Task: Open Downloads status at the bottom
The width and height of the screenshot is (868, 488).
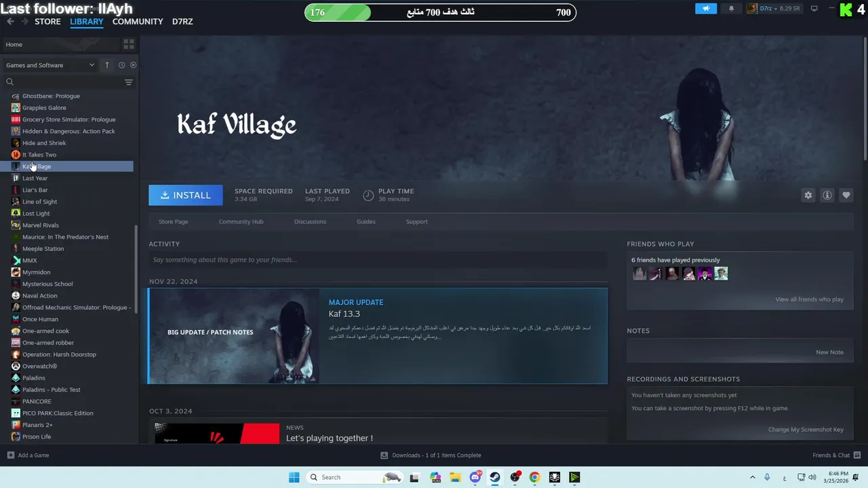Action: 431,455
